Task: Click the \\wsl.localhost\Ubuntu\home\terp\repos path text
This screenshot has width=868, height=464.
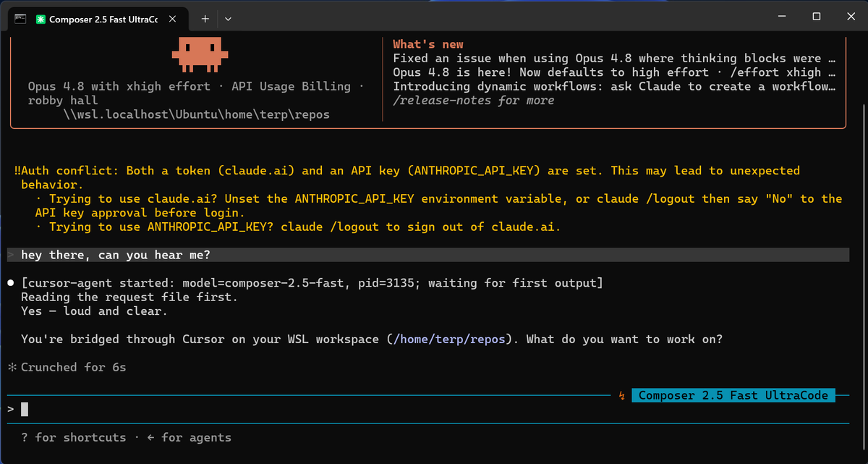Action: click(x=196, y=114)
